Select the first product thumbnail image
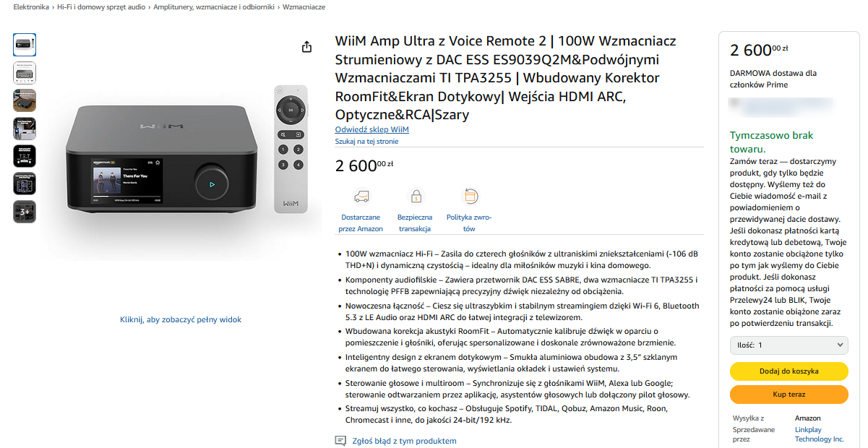Screen dimensions: 868x448 (25, 45)
